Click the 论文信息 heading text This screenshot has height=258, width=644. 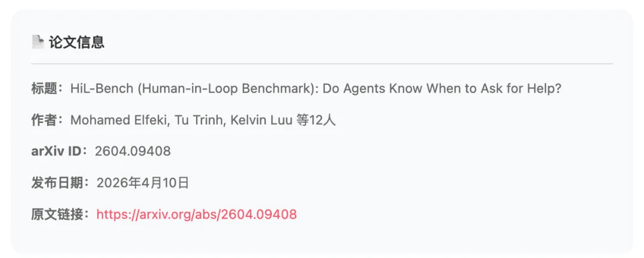(x=77, y=42)
